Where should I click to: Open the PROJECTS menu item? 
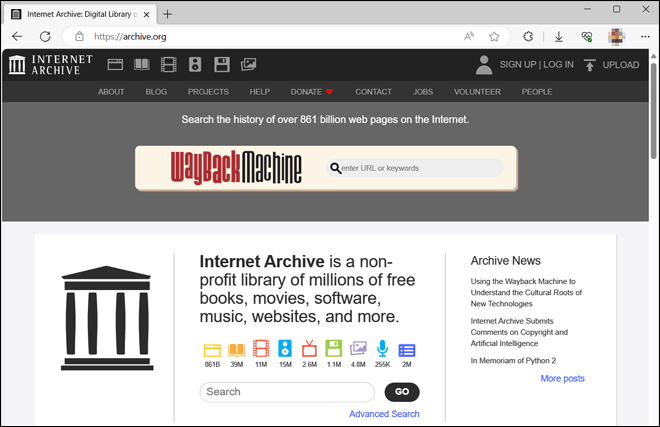[208, 92]
